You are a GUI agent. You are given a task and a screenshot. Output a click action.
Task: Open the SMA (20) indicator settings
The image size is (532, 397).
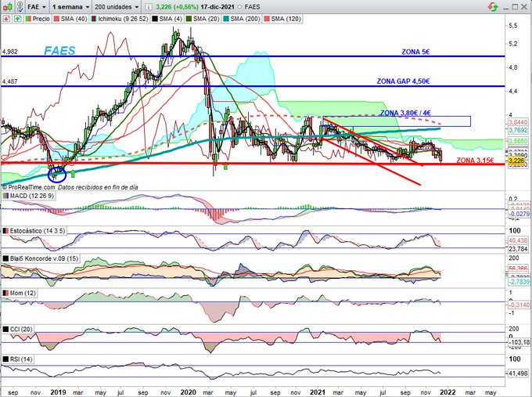tap(207, 19)
